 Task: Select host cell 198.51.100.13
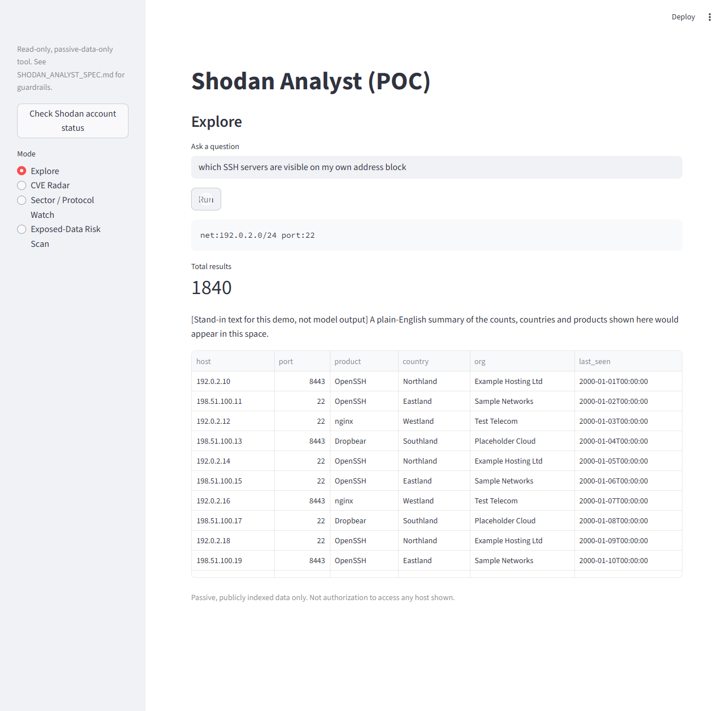click(x=233, y=441)
